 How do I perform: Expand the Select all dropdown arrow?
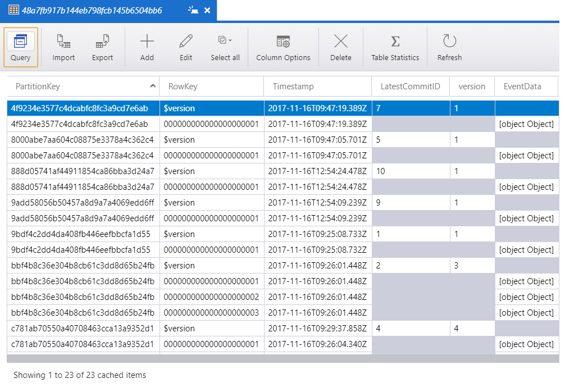tap(230, 40)
